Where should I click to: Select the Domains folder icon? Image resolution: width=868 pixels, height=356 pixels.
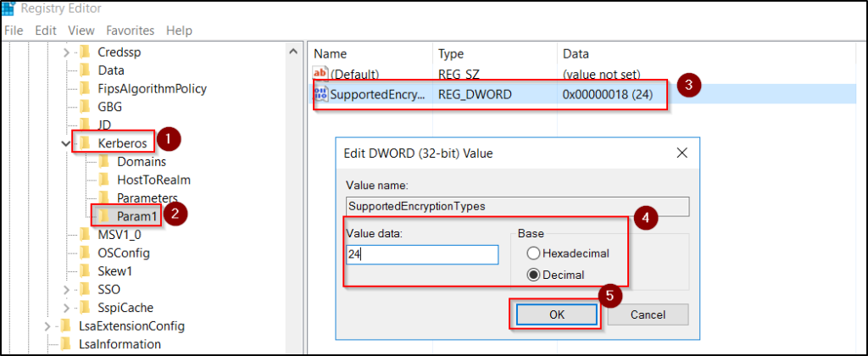pyautogui.click(x=104, y=162)
